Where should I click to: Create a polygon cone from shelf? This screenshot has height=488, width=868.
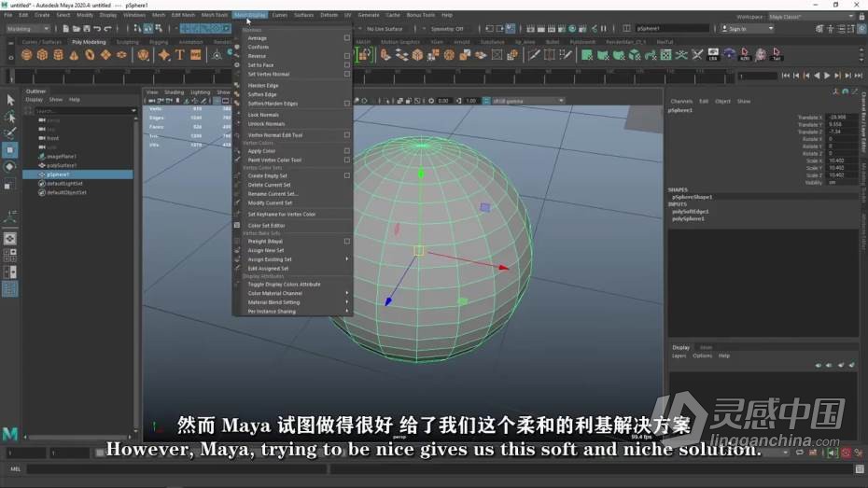[74, 55]
